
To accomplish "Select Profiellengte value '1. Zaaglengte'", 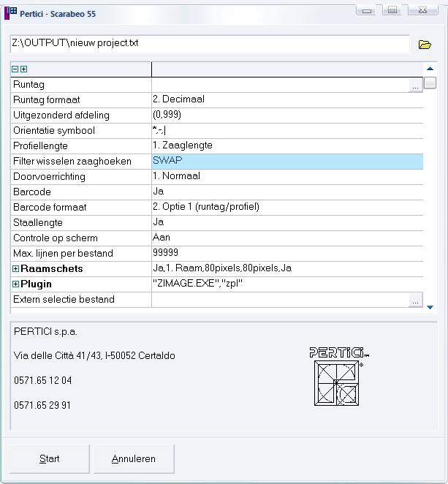I will (x=183, y=145).
